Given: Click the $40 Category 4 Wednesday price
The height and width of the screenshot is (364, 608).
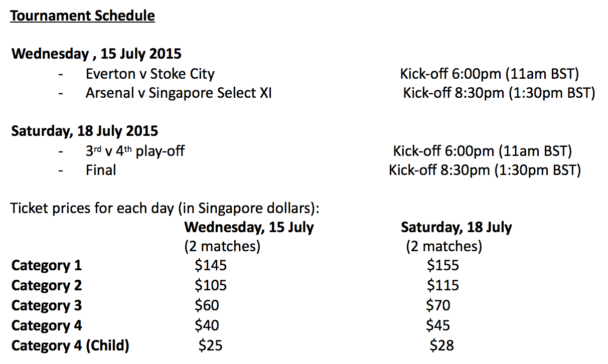Looking at the screenshot, I should (x=207, y=325).
